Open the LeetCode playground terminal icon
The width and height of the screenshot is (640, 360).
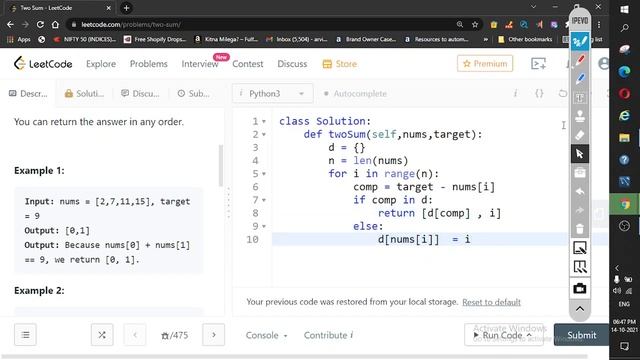click(x=538, y=64)
